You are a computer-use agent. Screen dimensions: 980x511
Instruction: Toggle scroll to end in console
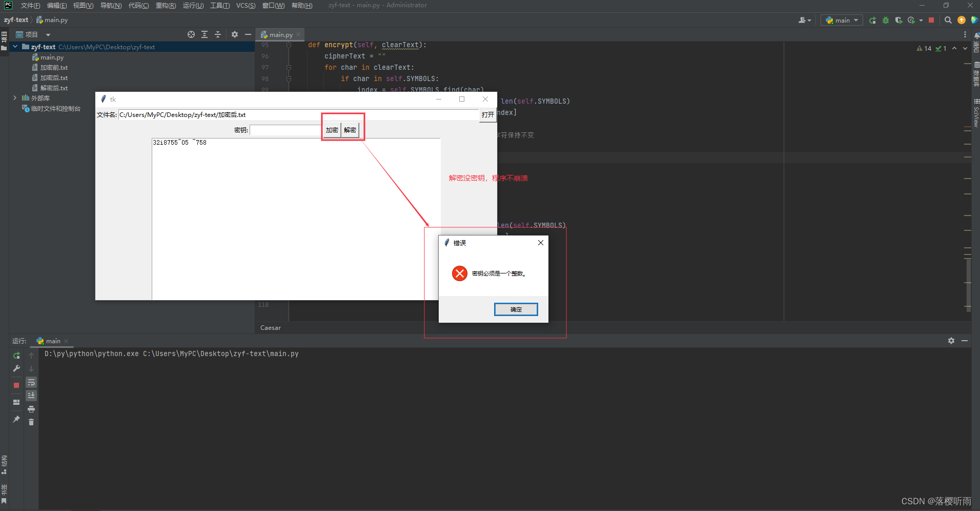click(31, 395)
